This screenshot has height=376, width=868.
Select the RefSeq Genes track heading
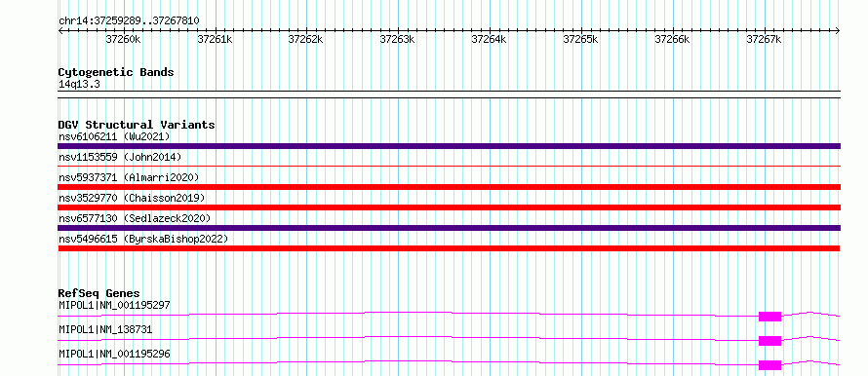[x=99, y=293]
